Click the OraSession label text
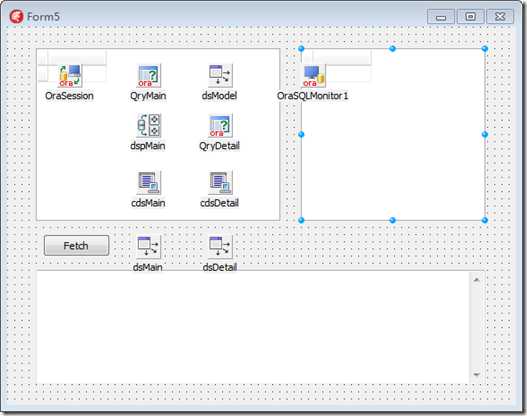 [x=69, y=96]
